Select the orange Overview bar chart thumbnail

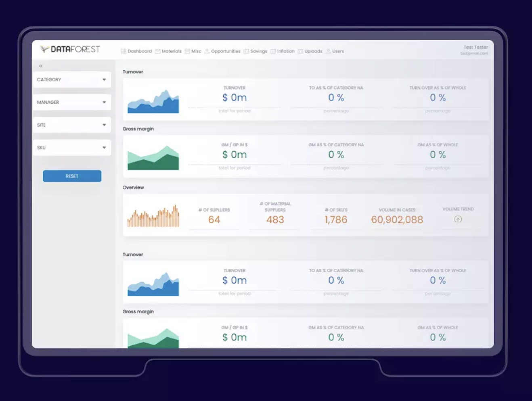tap(153, 216)
